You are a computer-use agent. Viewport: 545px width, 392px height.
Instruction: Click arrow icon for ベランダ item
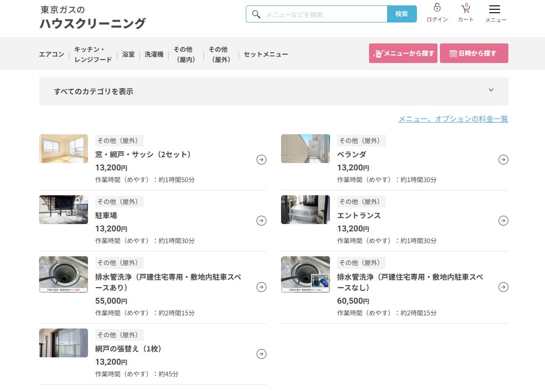tap(503, 160)
